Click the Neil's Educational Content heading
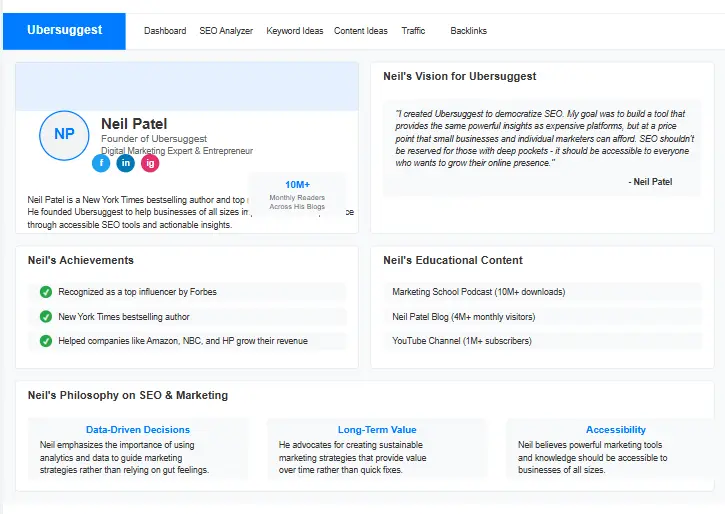 453,260
